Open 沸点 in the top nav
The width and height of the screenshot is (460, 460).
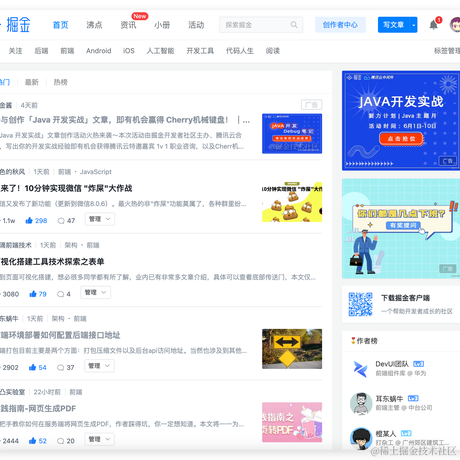(94, 25)
